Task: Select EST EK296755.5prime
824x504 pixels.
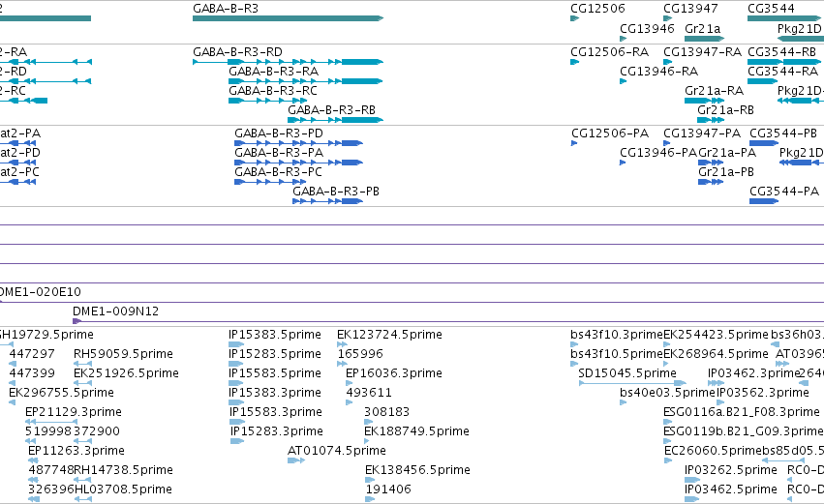Action: click(x=61, y=393)
